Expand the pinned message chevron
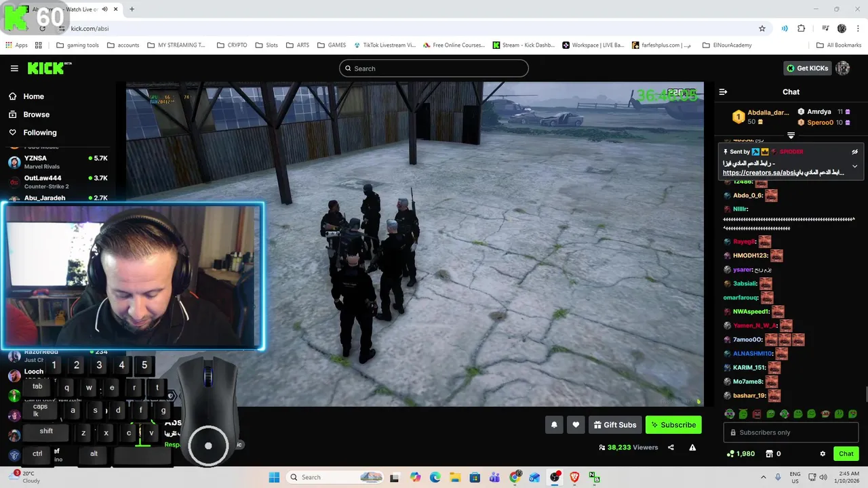 [854, 166]
